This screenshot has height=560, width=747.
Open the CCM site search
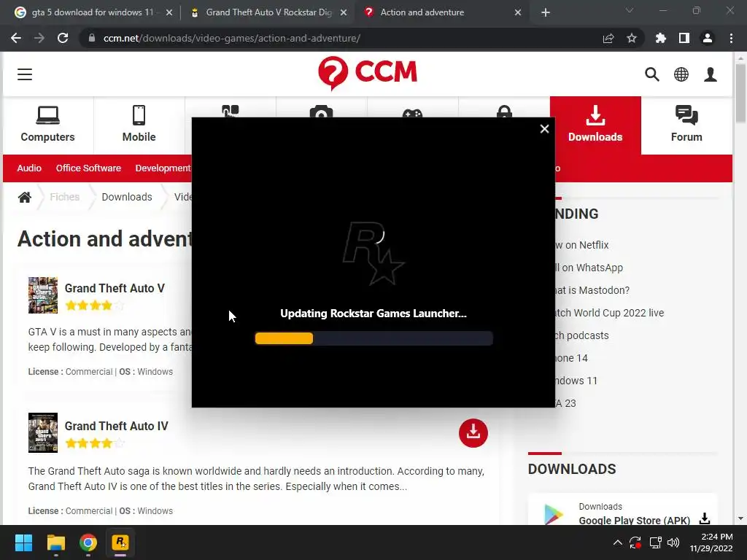[x=651, y=74]
